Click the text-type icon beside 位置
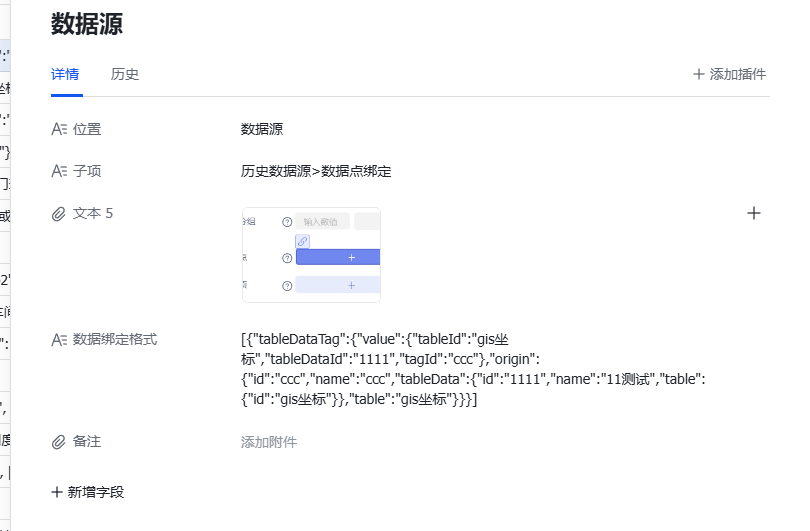The image size is (810, 531). 58,129
